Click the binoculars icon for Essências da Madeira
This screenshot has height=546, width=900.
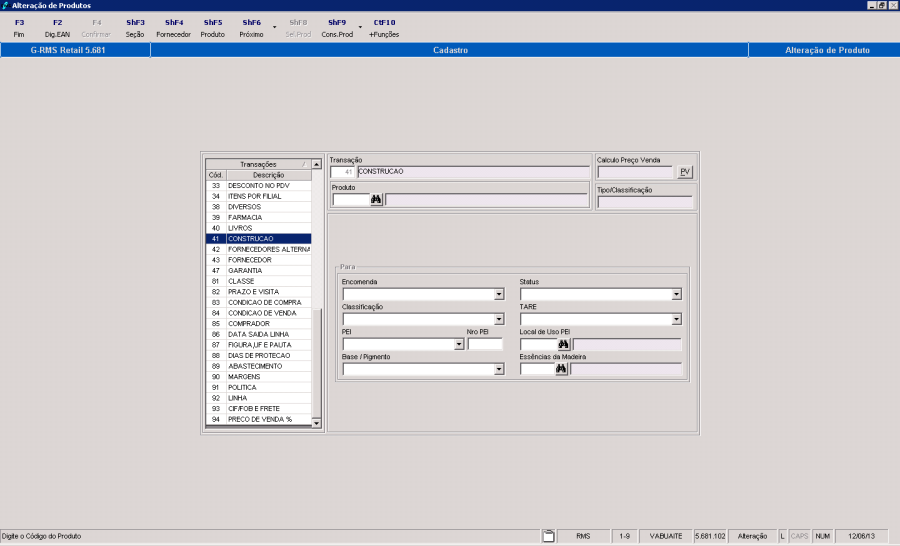click(561, 369)
